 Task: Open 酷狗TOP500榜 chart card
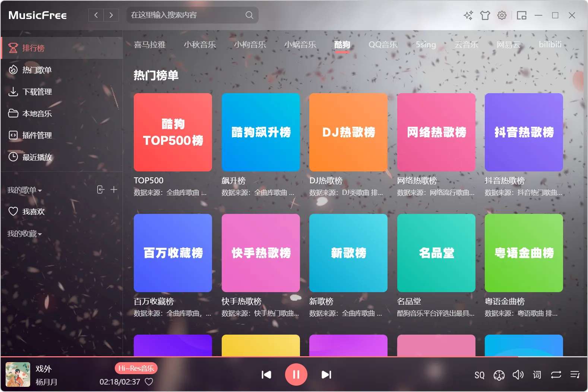tap(173, 132)
